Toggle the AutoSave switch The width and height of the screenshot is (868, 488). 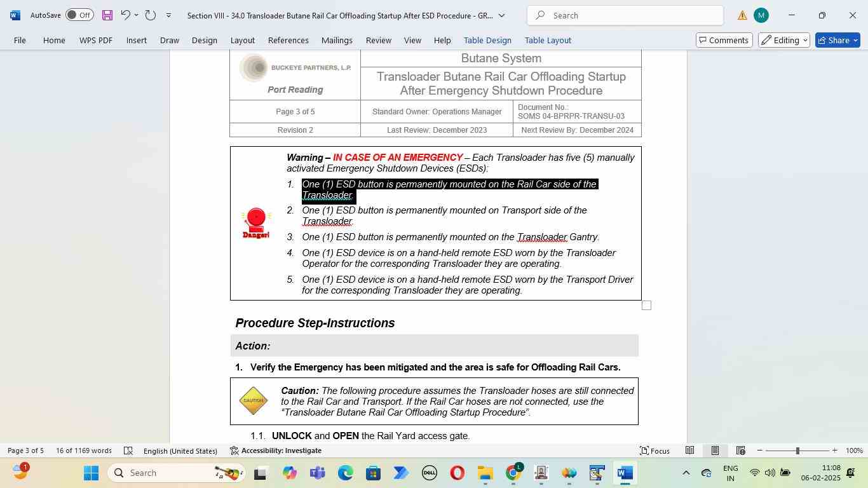(79, 15)
